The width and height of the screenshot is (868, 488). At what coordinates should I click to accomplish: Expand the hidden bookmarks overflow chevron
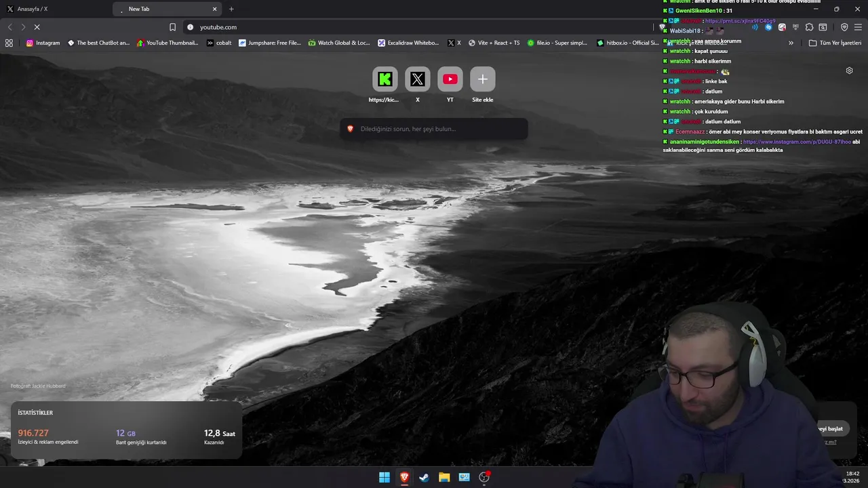point(791,43)
